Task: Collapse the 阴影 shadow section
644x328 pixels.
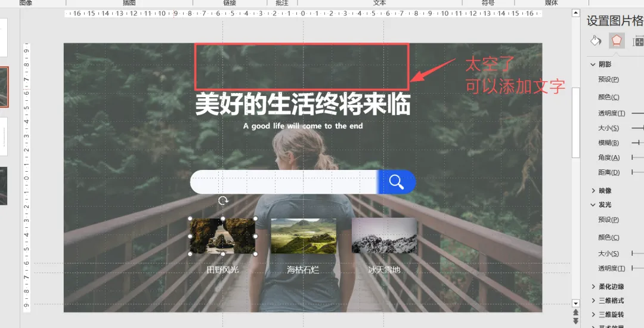Action: pos(593,64)
